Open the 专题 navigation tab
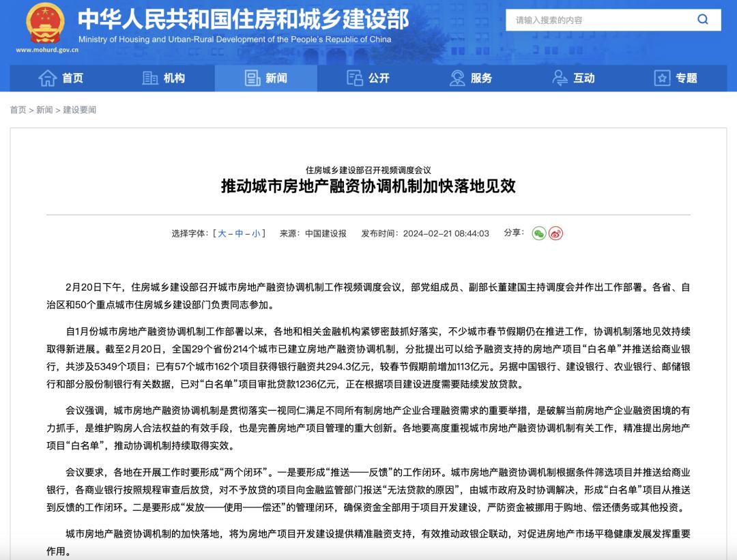The image size is (737, 560). pos(676,78)
